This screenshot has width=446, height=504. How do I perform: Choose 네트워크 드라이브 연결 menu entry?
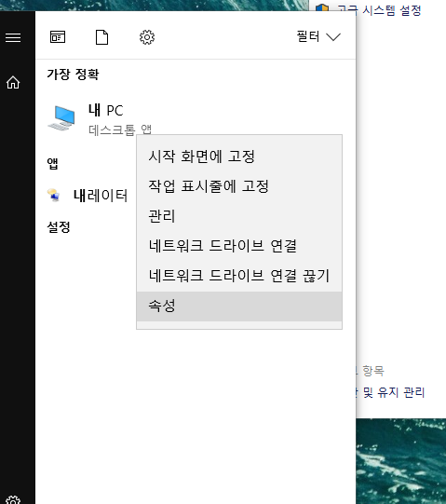coord(239,246)
